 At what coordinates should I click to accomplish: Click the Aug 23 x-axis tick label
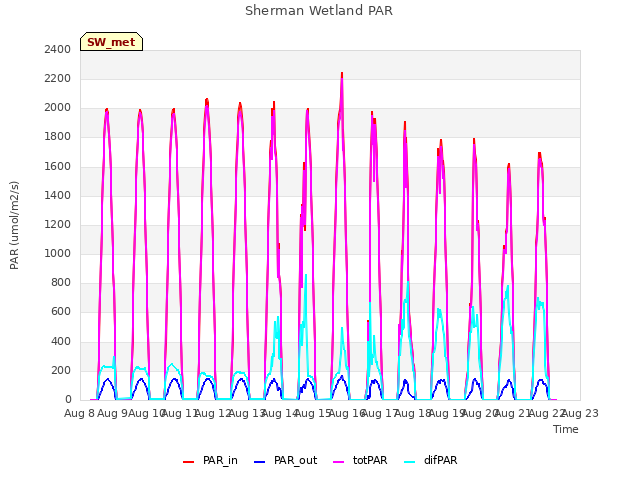580,413
